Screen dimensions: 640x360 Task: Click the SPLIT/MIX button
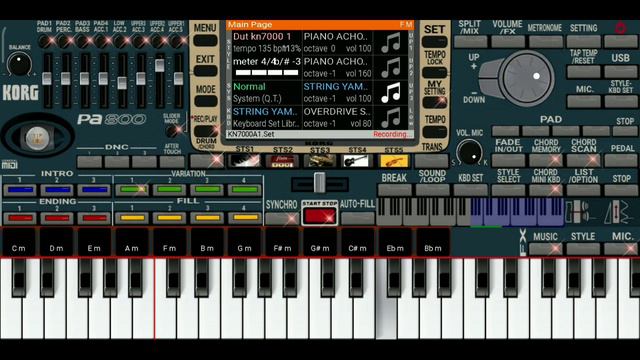point(471,41)
